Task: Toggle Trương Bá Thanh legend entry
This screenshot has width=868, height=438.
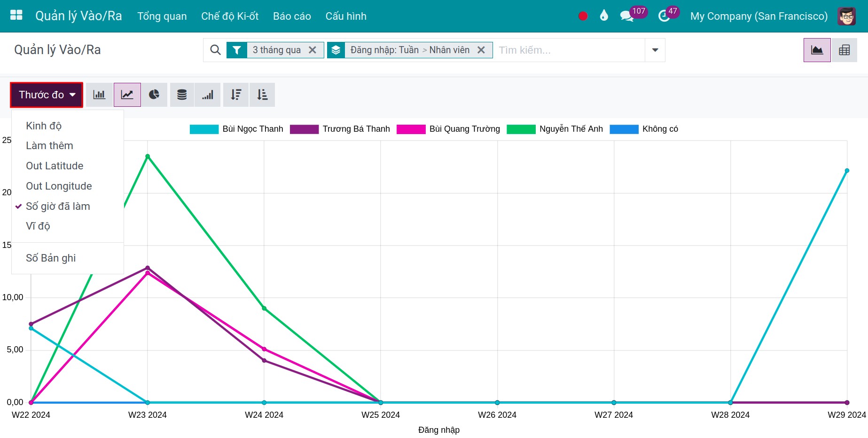Action: (x=340, y=129)
